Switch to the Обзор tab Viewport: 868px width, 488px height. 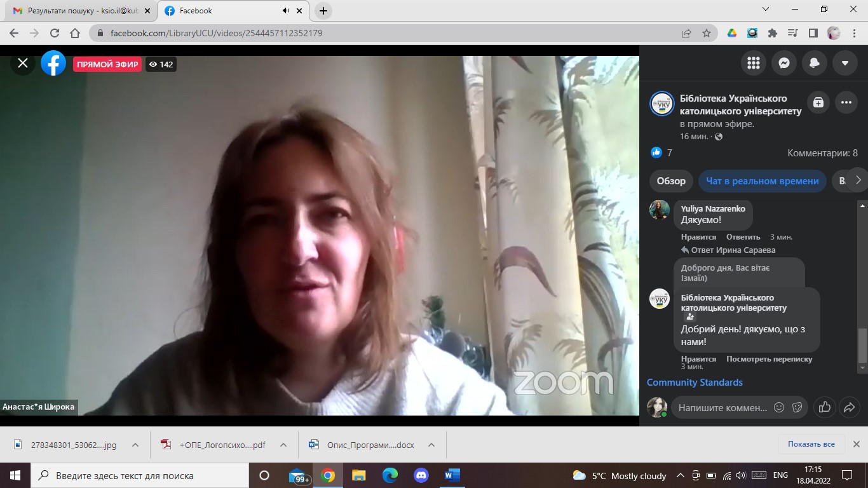671,181
